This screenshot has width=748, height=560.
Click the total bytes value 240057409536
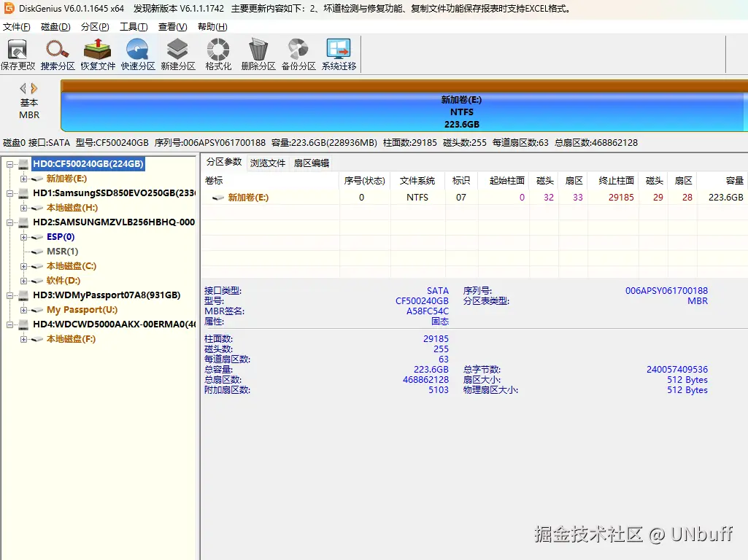coord(677,370)
